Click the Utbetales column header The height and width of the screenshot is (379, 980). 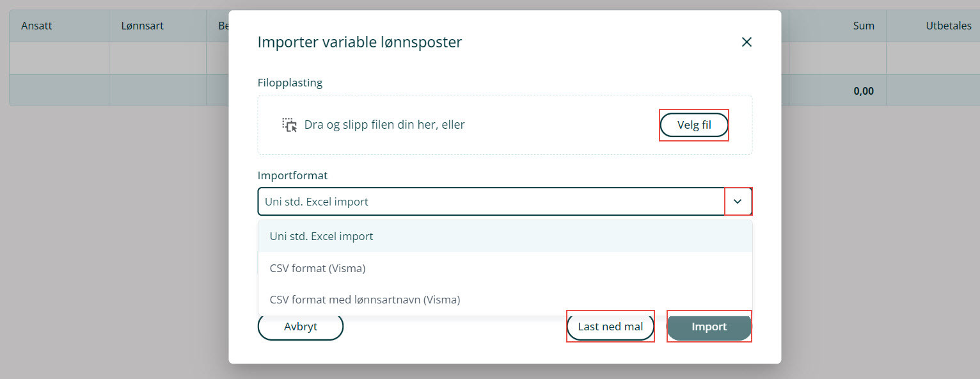click(949, 26)
